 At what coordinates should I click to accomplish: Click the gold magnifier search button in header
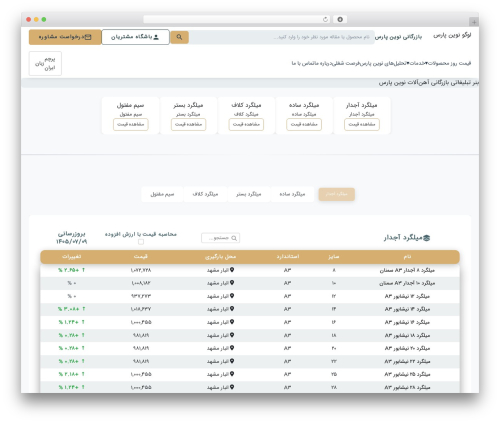pyautogui.click(x=179, y=37)
